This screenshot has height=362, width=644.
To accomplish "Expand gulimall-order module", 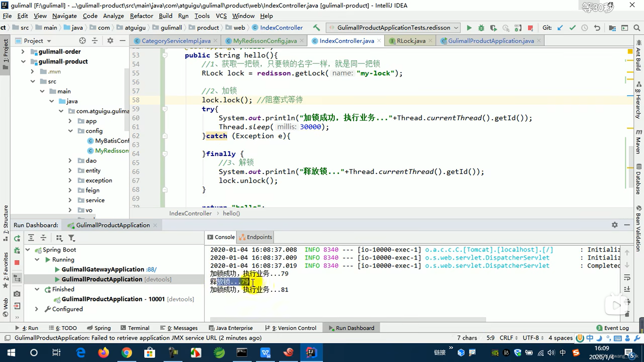I will [x=23, y=52].
